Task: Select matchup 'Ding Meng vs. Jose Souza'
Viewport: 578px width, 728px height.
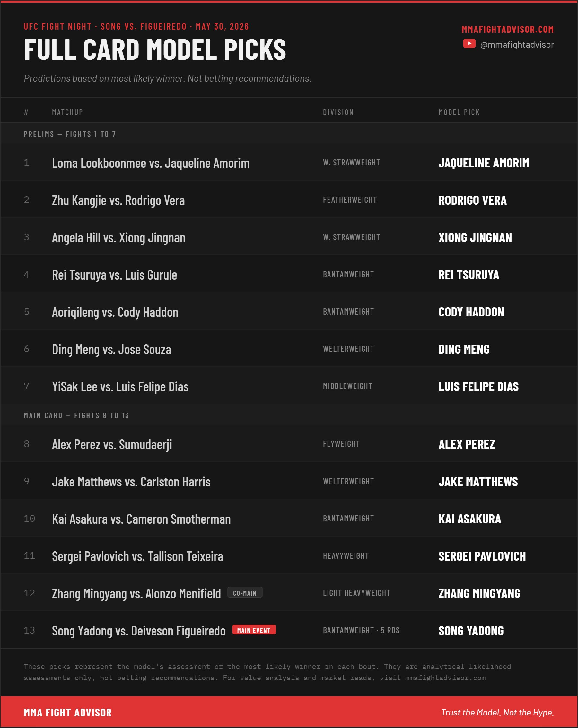Action: coord(111,350)
